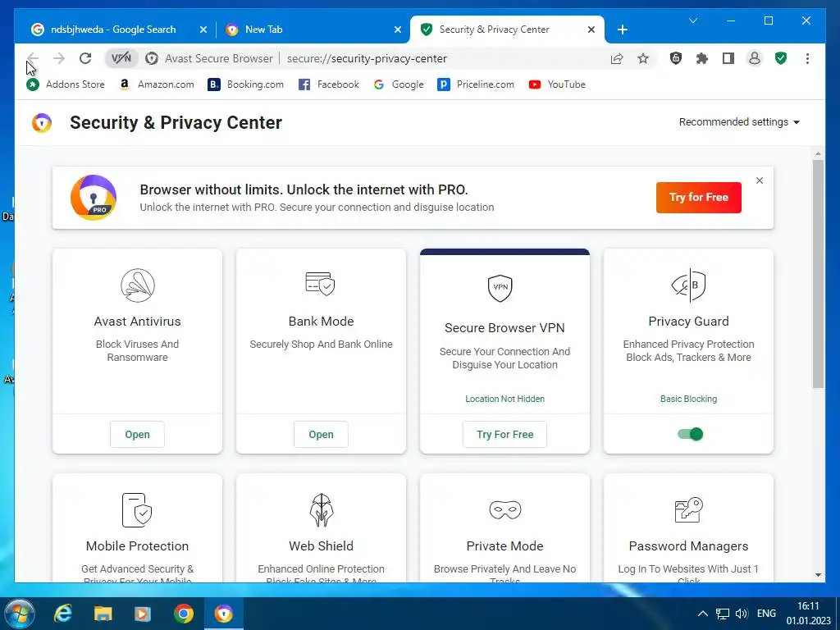Close the New Tab tab
840x630 pixels.
point(398,30)
